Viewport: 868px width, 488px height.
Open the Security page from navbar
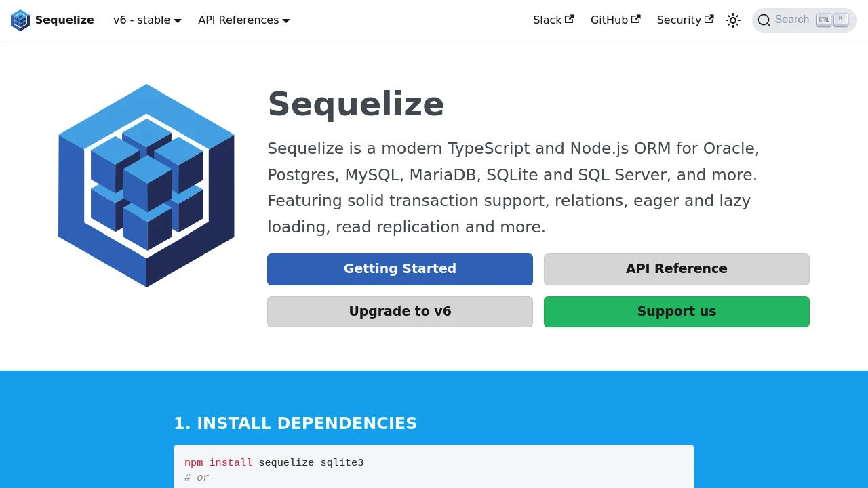coord(679,20)
